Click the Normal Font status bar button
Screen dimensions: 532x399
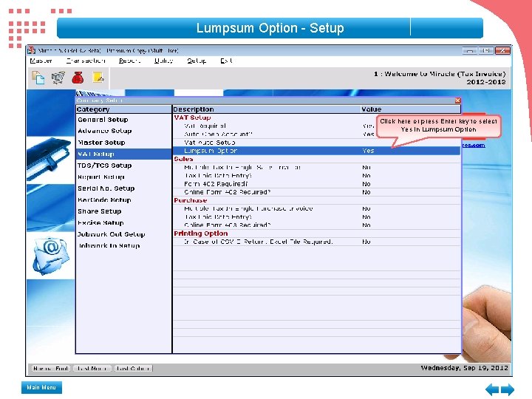click(51, 368)
